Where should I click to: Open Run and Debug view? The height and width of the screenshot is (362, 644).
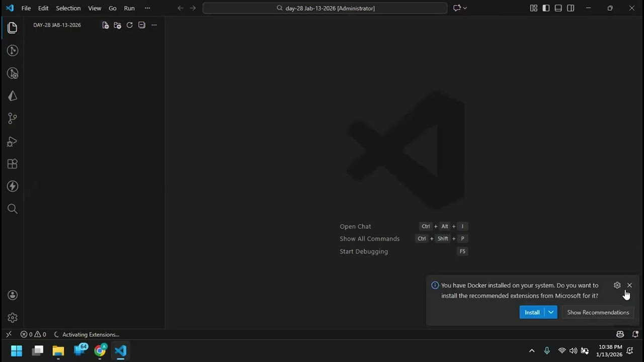pyautogui.click(x=13, y=141)
